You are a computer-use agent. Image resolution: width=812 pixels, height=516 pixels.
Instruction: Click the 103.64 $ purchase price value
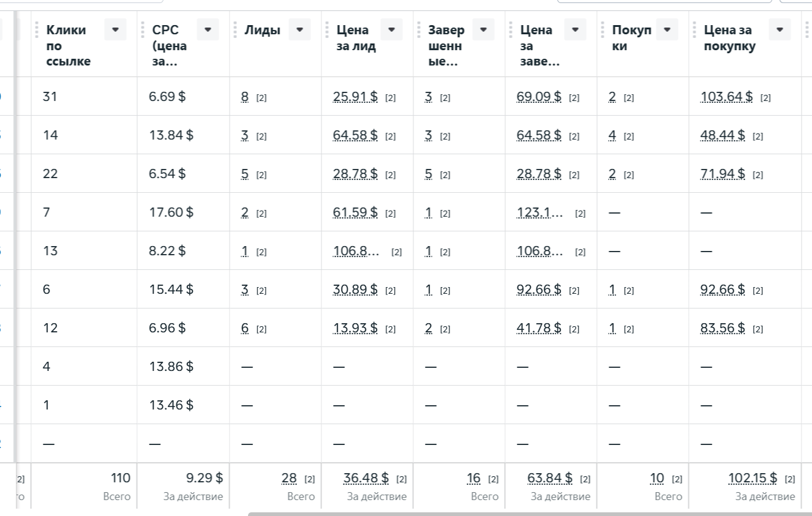726,97
